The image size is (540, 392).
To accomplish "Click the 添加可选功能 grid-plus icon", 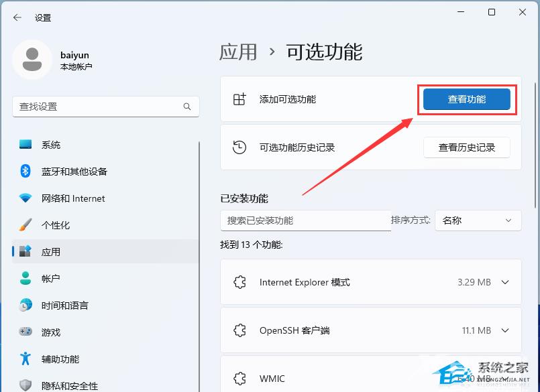I will click(239, 99).
